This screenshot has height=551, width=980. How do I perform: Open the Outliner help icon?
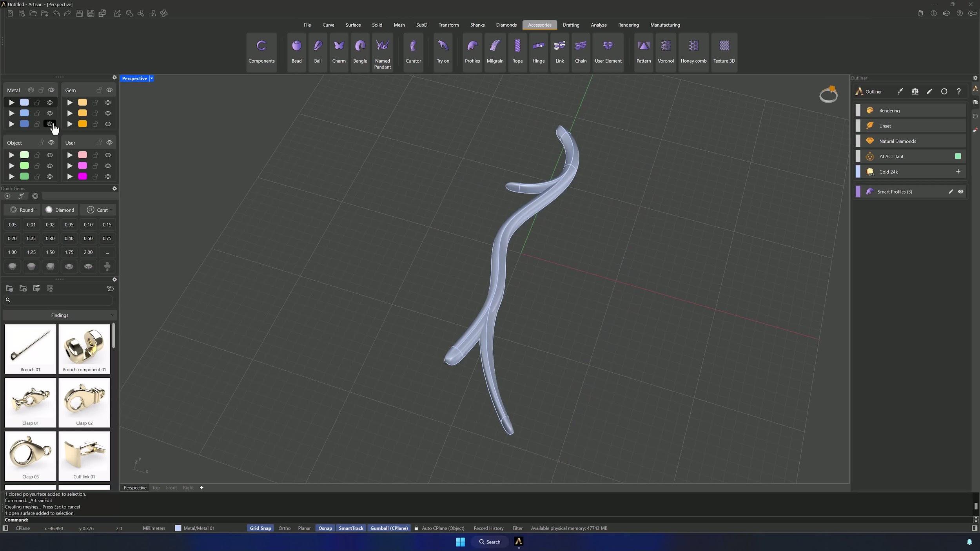coord(958,91)
